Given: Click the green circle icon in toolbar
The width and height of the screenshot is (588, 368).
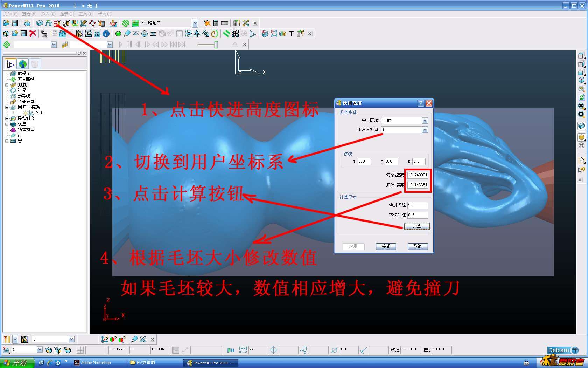Looking at the screenshot, I should [118, 34].
